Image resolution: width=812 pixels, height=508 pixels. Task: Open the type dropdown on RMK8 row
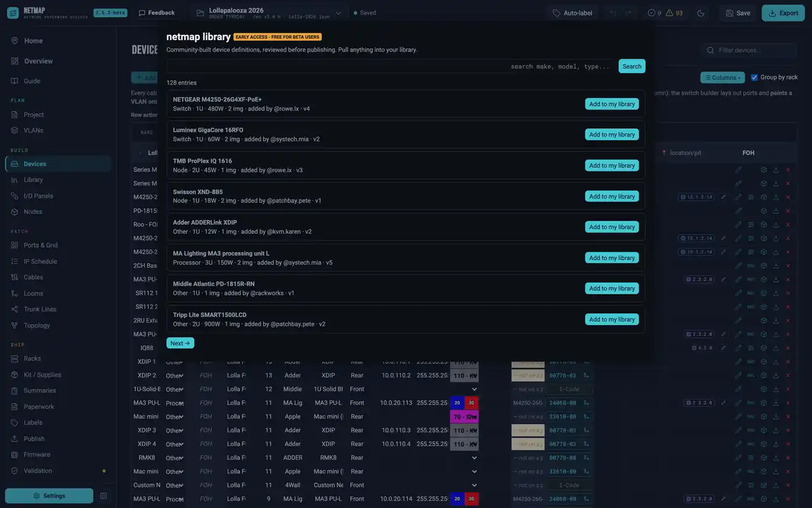(x=174, y=458)
